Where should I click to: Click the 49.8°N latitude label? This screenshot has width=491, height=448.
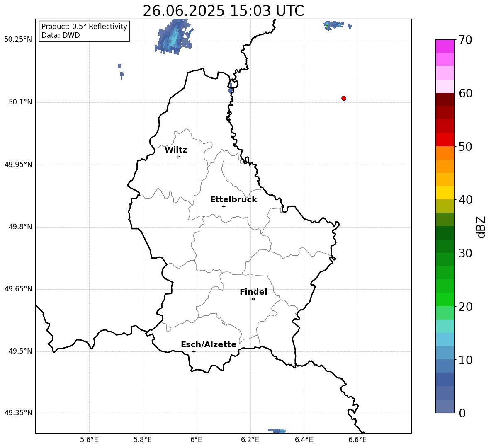pos(20,227)
